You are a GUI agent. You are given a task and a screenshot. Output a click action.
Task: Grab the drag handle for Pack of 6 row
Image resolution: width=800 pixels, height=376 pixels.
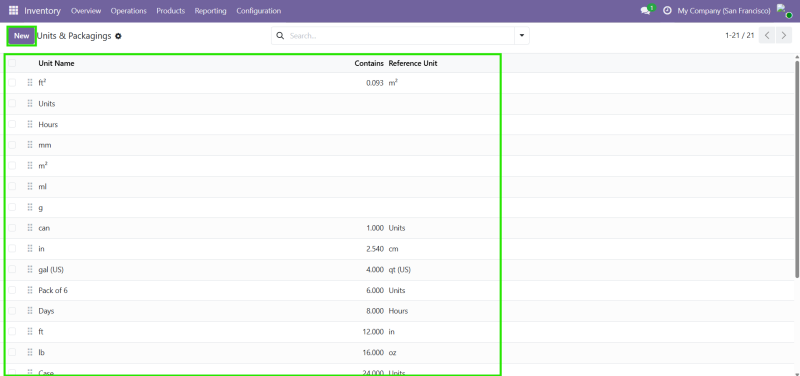(x=30, y=290)
